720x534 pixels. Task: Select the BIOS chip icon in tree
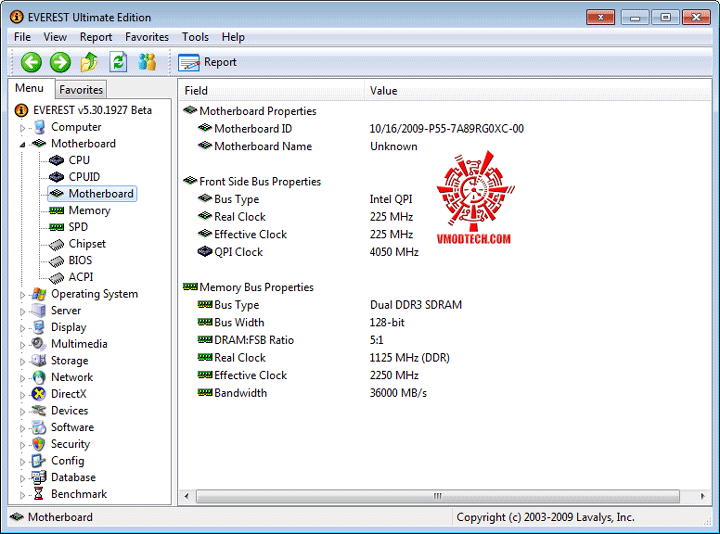click(x=56, y=261)
